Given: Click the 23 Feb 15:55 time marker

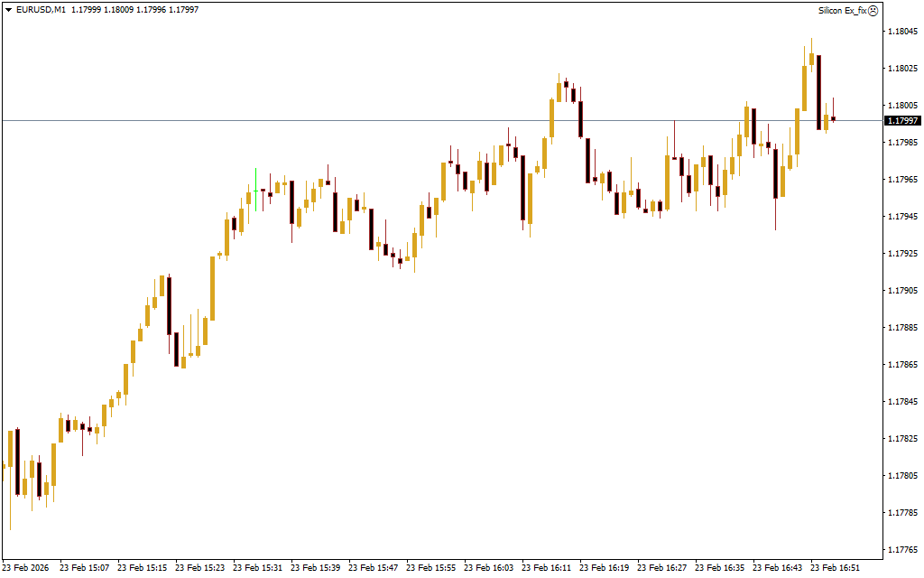Looking at the screenshot, I should tap(430, 568).
